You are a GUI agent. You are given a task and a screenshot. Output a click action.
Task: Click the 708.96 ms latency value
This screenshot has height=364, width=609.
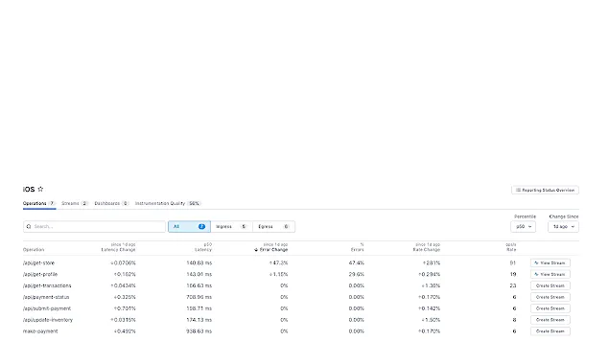[199, 297]
